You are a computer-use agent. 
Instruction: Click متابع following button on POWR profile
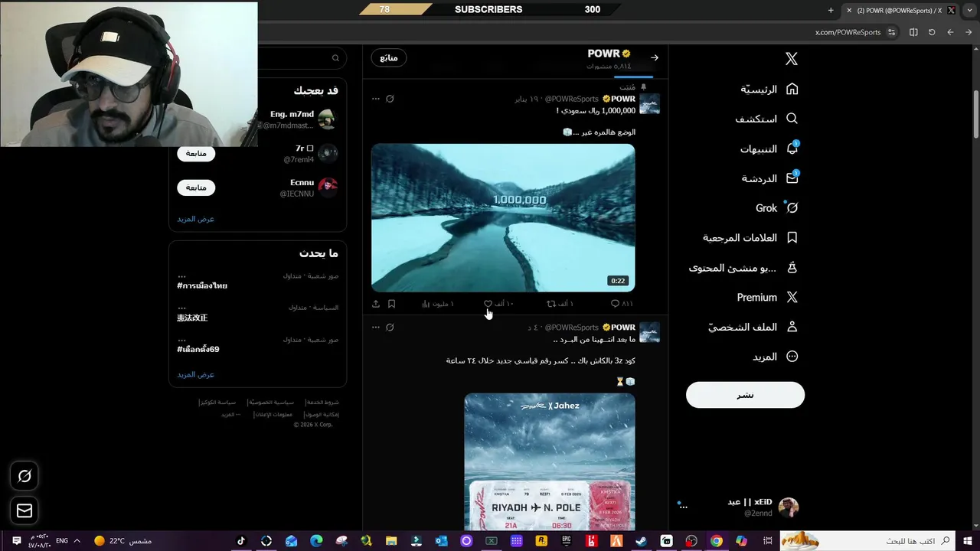pyautogui.click(x=389, y=57)
